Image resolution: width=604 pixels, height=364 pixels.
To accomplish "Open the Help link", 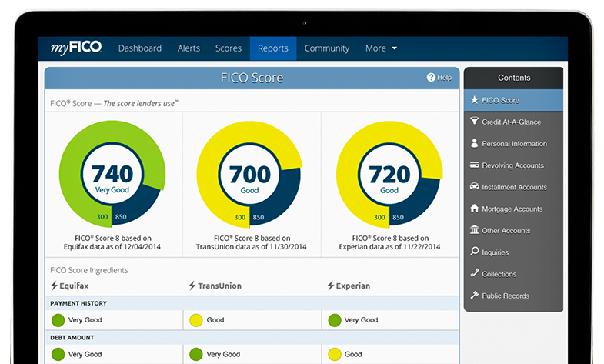I will pos(444,78).
